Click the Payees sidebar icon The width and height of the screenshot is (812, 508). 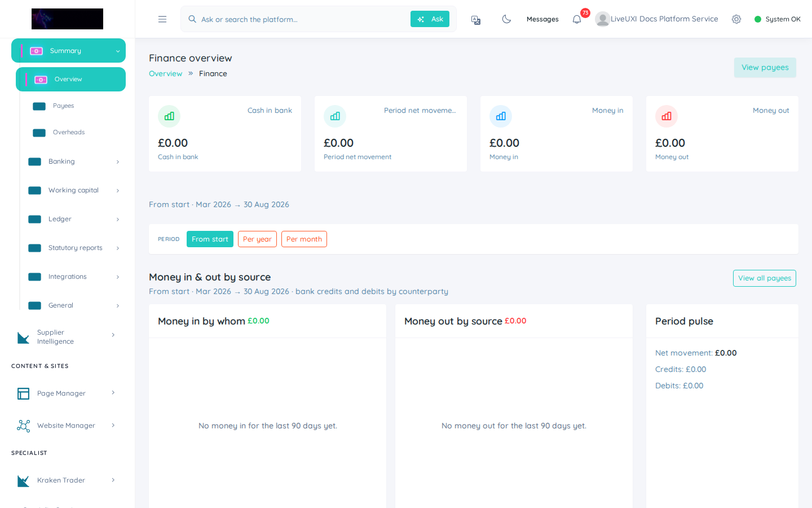[39, 106]
